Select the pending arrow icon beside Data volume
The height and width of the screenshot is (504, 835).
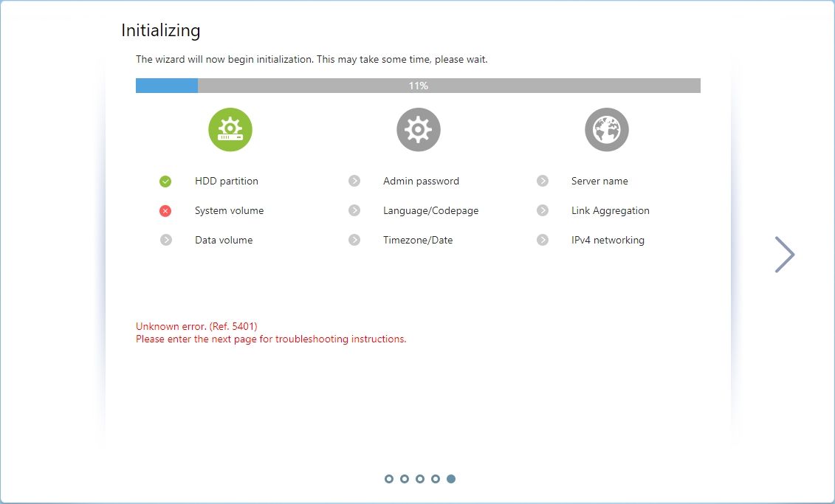tap(165, 240)
